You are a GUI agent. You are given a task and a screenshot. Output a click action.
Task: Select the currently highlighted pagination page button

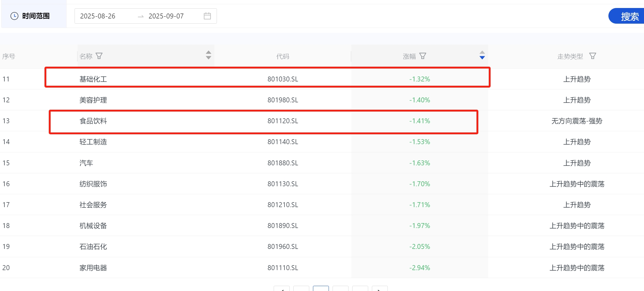(x=321, y=289)
